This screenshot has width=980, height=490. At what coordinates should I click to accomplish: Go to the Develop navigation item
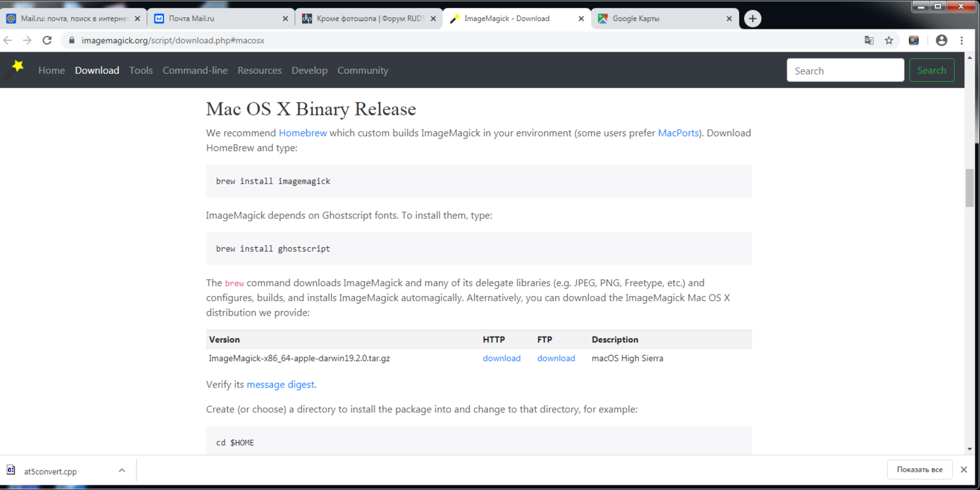[310, 71]
